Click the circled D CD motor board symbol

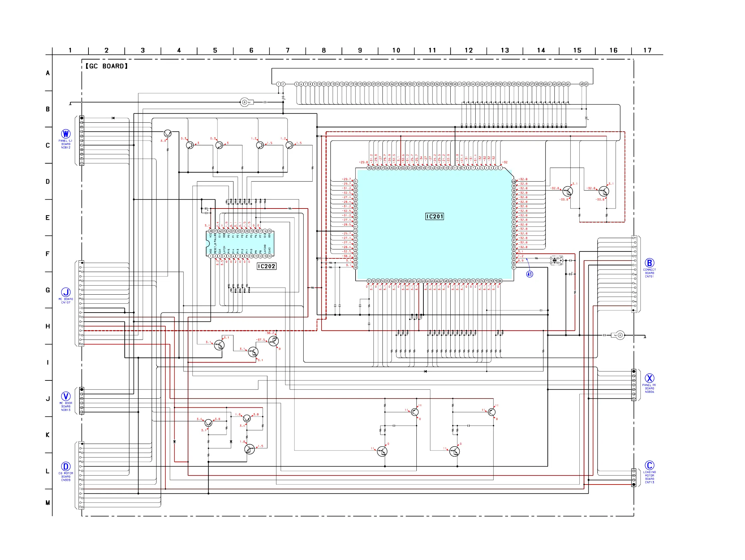point(66,467)
